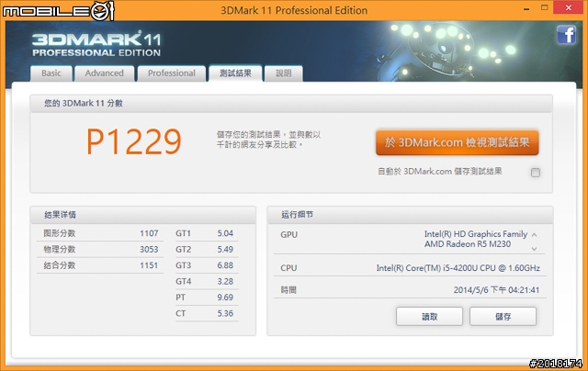This screenshot has width=588, height=371.
Task: Select graphics score value 1107
Action: pos(149,233)
